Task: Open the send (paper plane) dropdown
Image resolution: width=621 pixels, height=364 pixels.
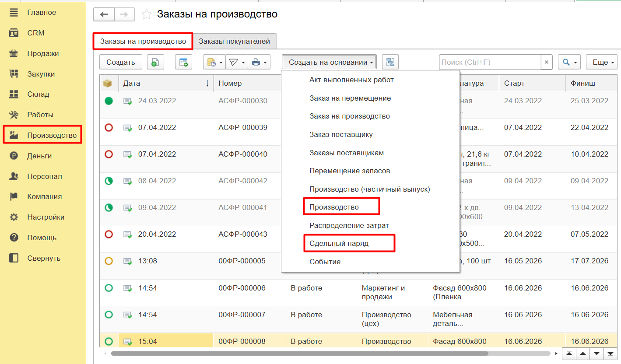Action: 237,62
